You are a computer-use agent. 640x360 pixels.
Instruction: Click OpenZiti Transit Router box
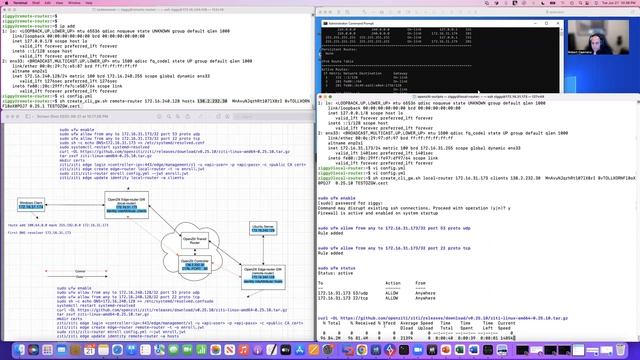pos(195,241)
